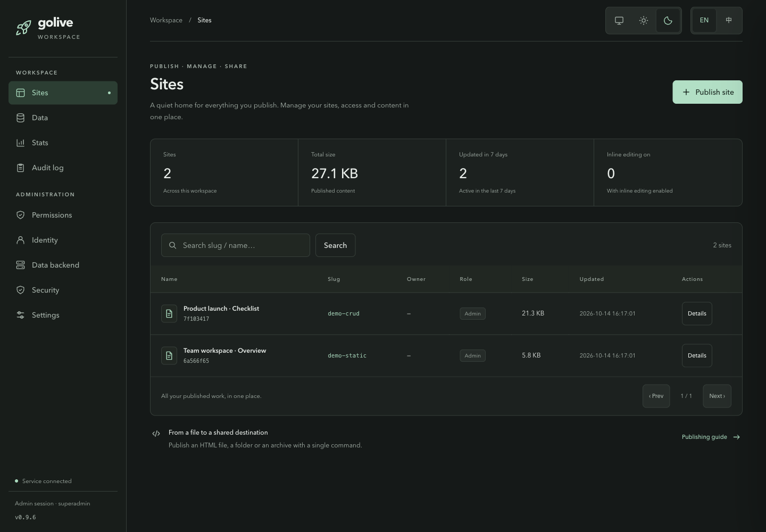Open the Publishing guide link
Image resolution: width=766 pixels, height=532 pixels.
[x=711, y=437]
